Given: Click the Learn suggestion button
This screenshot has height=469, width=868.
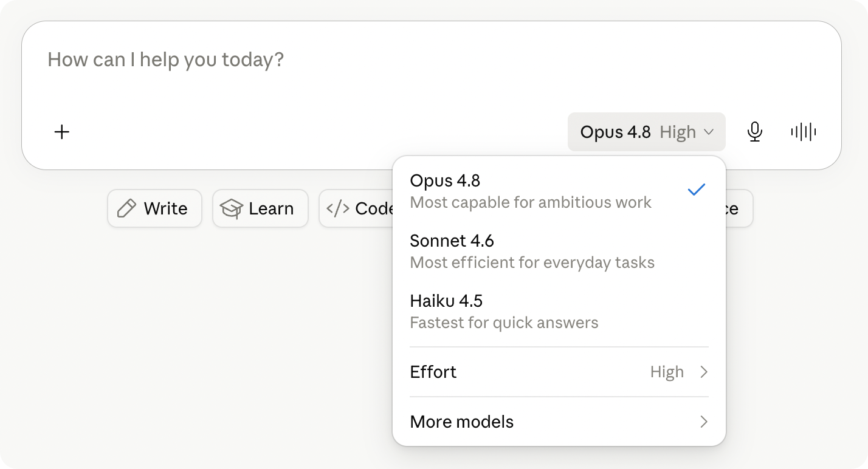Looking at the screenshot, I should [260, 208].
